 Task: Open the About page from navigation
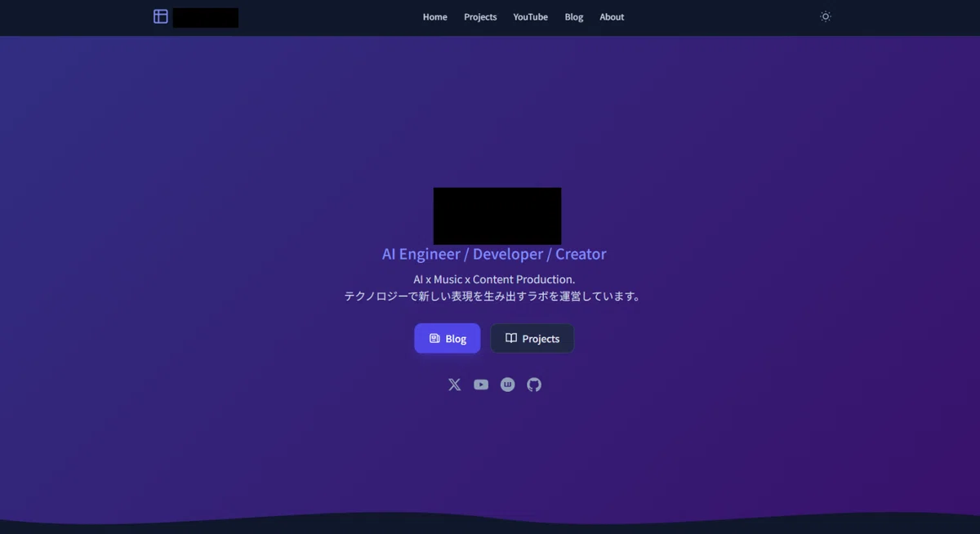click(612, 17)
